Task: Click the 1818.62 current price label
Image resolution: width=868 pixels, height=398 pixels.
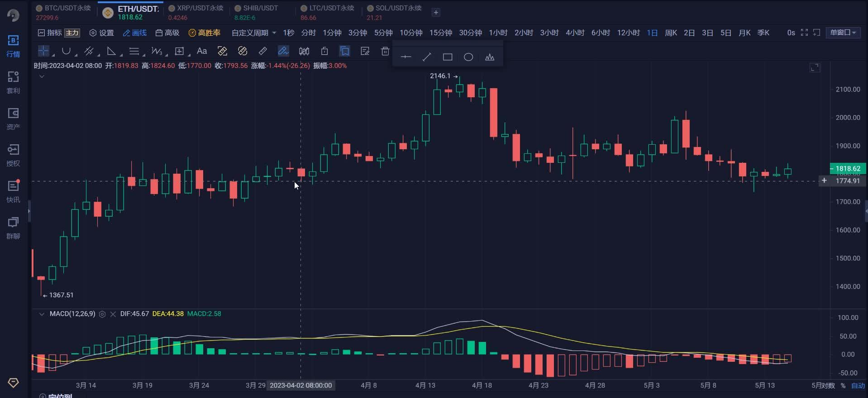Action: pyautogui.click(x=847, y=168)
